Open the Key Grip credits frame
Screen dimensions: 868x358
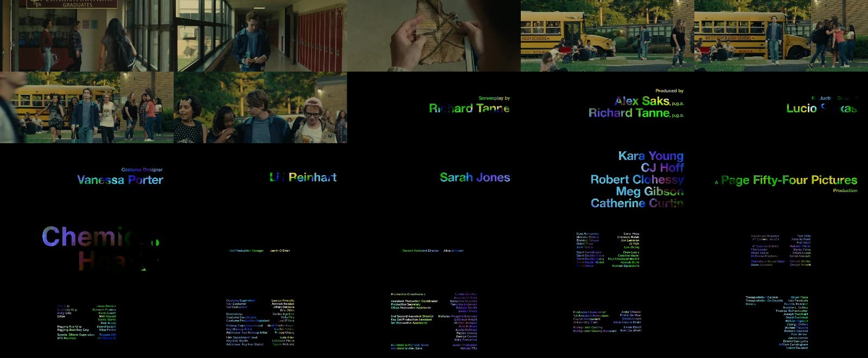pyautogui.click(x=87, y=322)
